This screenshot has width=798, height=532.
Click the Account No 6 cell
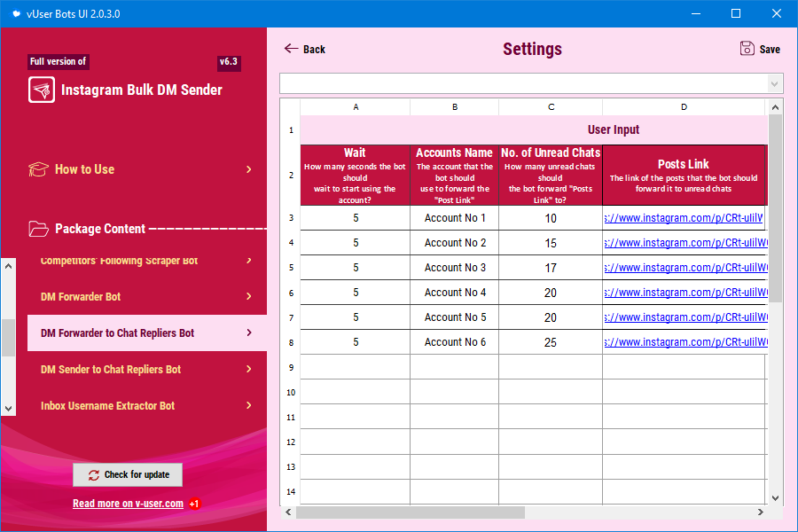(x=455, y=342)
